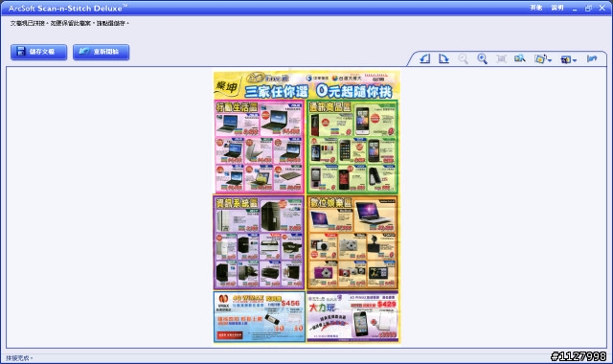Viewport: 613px width, 364px height.
Task: Click the 重新開始 restart button
Action: pyautogui.click(x=101, y=52)
